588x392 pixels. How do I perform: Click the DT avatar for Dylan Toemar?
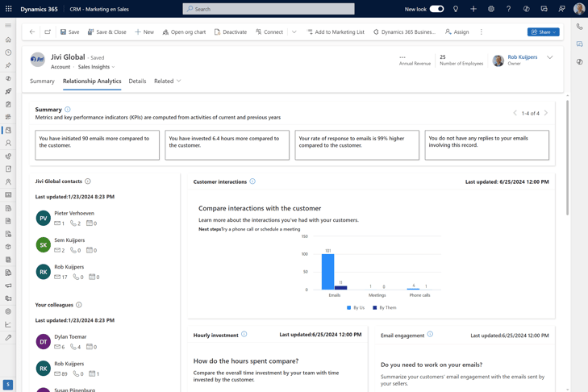[43, 342]
